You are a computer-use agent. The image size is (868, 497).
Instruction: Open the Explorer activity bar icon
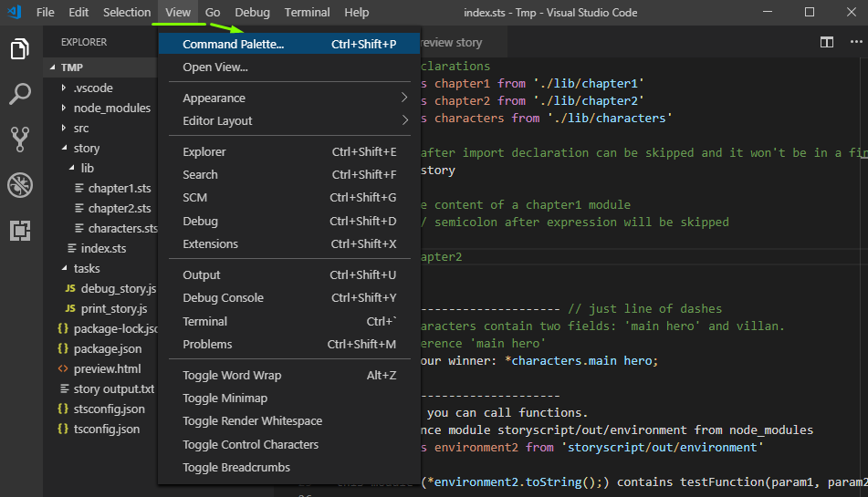(20, 48)
